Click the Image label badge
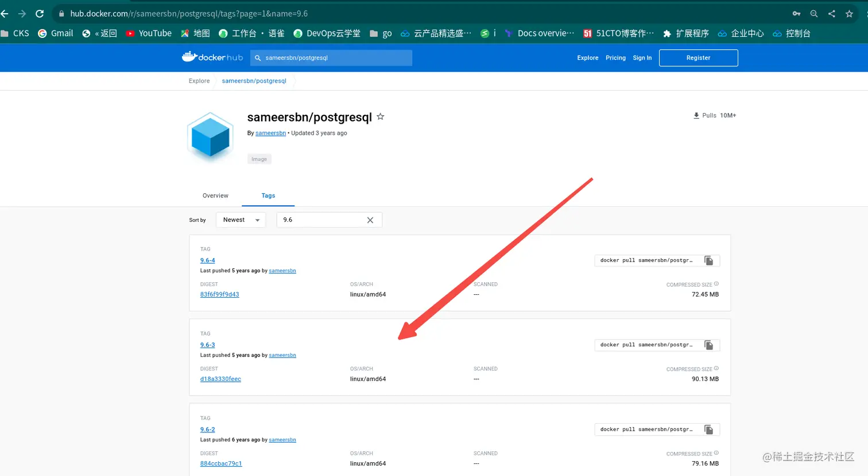This screenshot has height=476, width=868. (259, 159)
